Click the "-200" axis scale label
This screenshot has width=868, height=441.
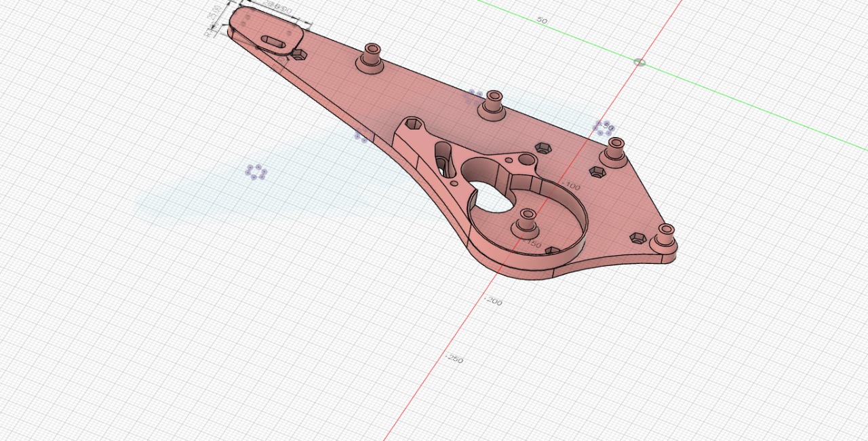pos(493,301)
